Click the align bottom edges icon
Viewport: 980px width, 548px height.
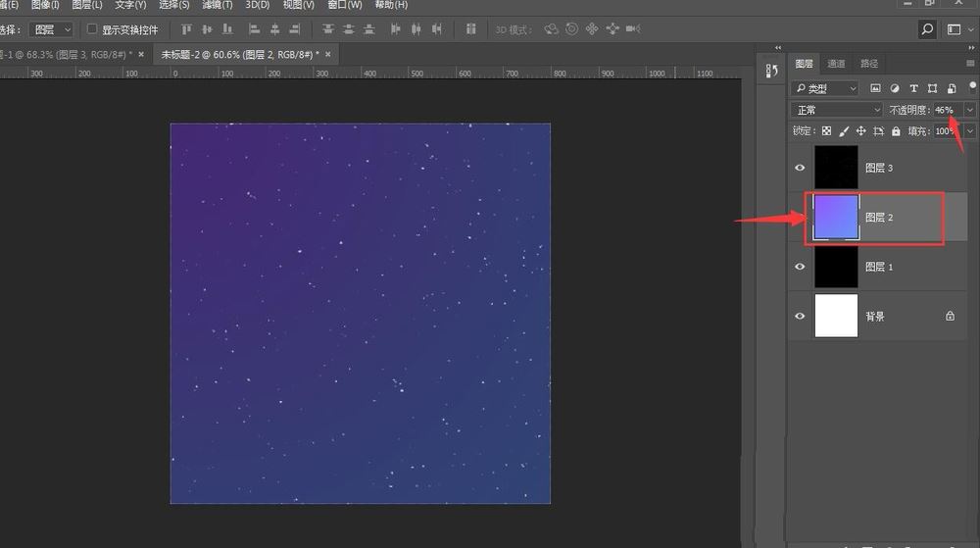point(227,29)
